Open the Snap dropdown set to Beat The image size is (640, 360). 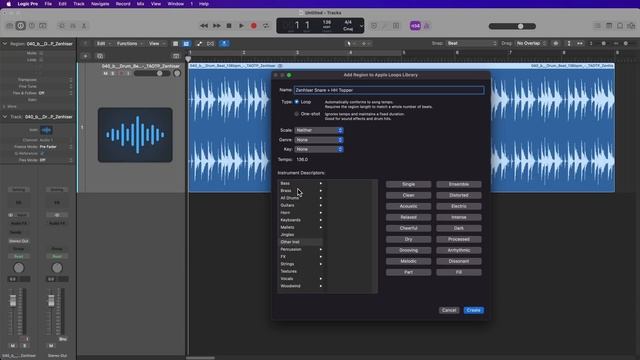471,43
